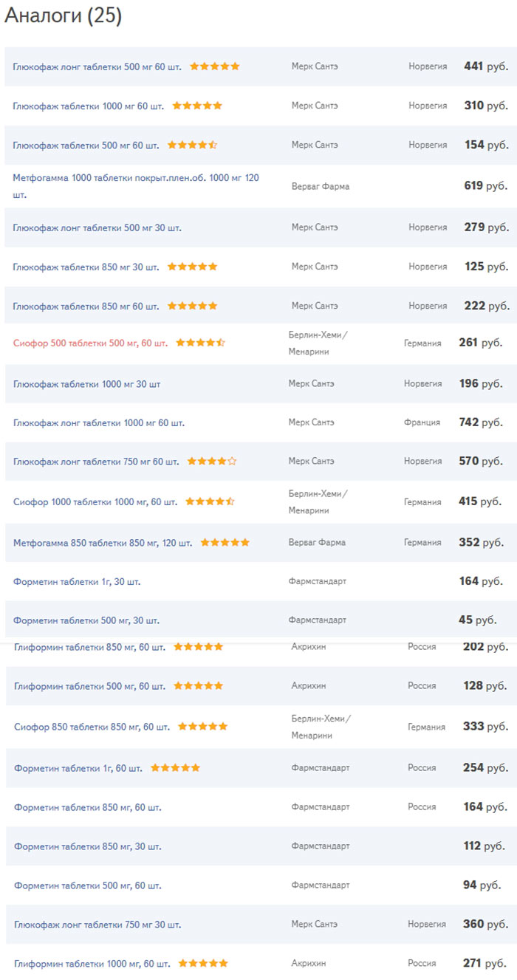Viewport: 517px width, 980px height.
Task: Open Форметин таблетки 500 мг, 30 шт. link
Action: click(86, 620)
